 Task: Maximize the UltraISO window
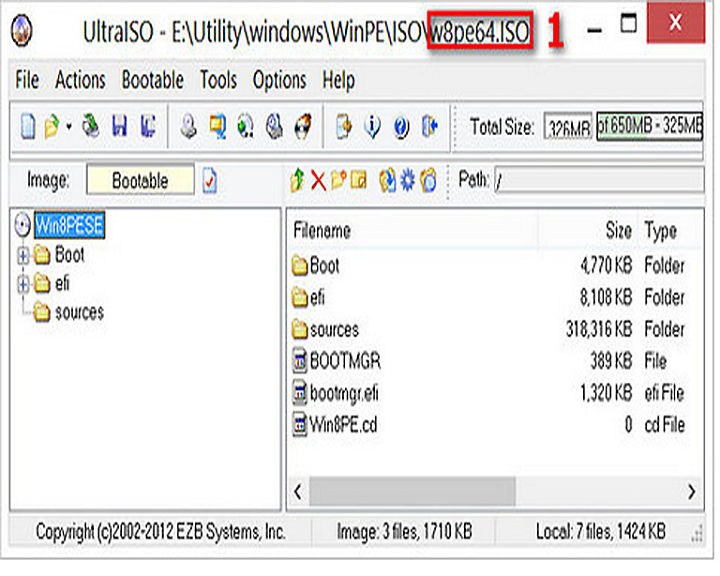click(628, 23)
